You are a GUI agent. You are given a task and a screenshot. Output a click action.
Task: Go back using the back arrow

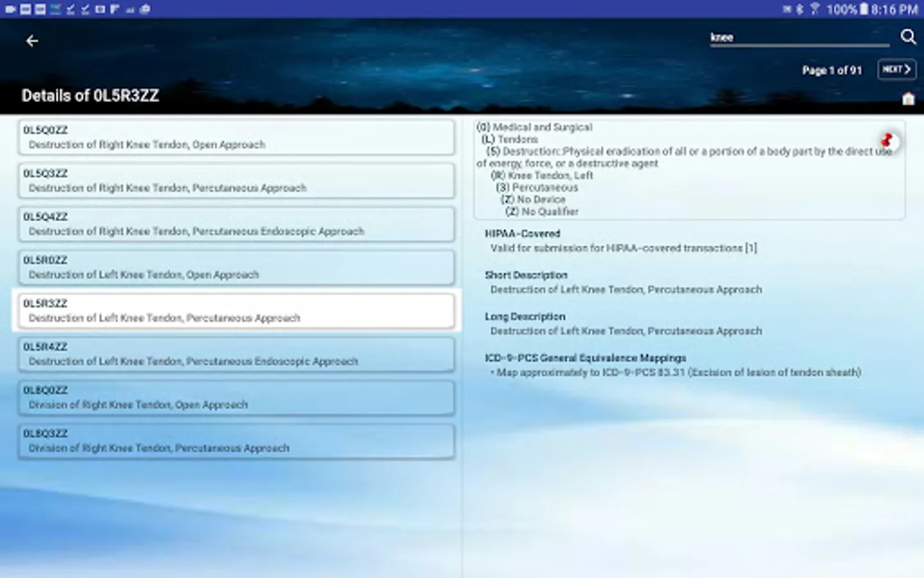tap(32, 41)
